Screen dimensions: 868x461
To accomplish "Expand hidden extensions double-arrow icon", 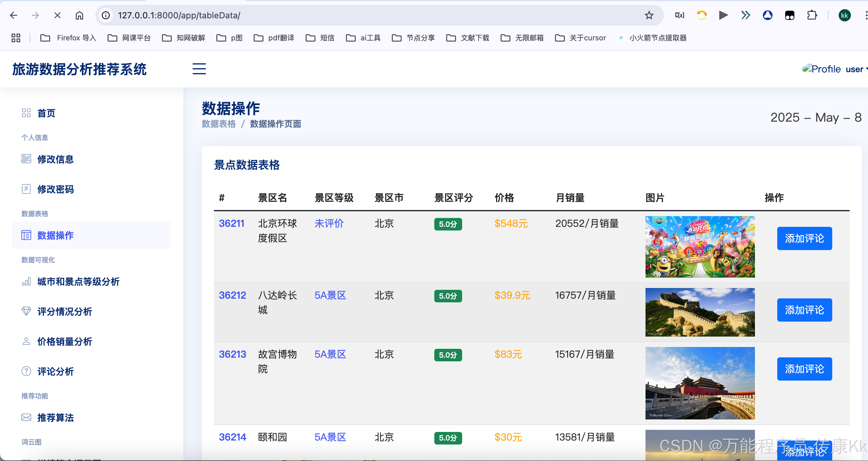I will point(746,15).
